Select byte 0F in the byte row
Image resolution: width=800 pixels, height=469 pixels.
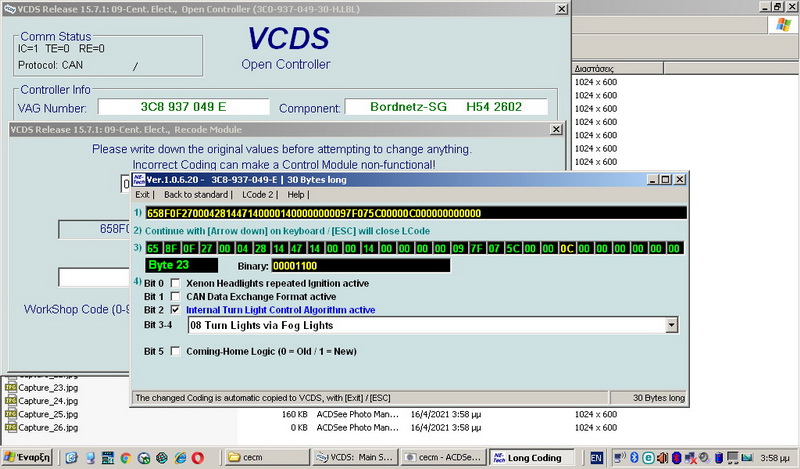coord(189,249)
